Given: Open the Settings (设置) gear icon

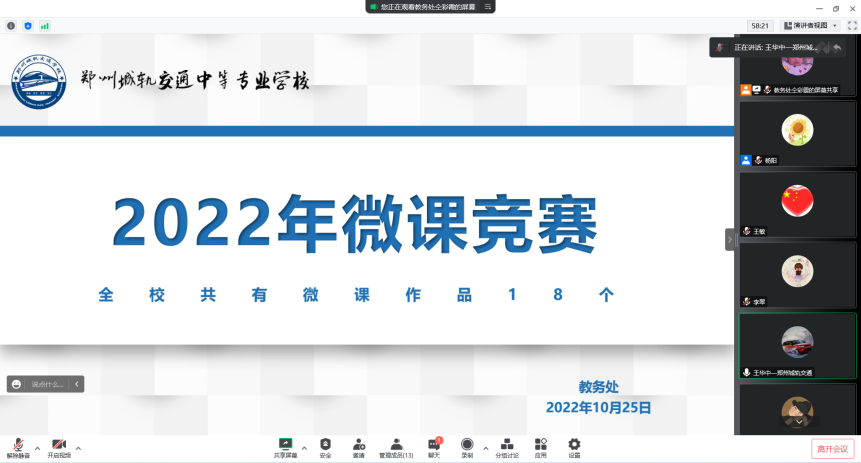Looking at the screenshot, I should coord(574,446).
